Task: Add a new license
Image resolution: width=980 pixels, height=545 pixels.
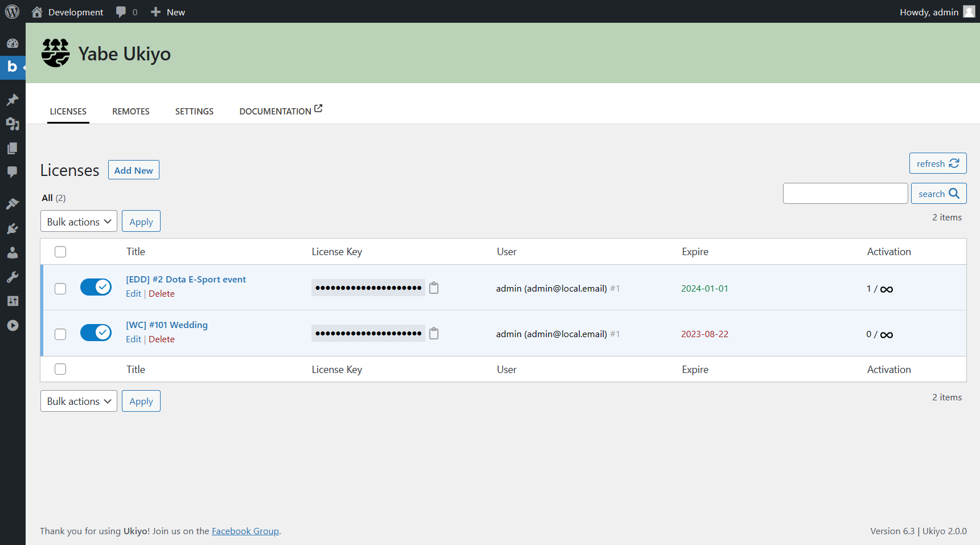Action: point(133,170)
